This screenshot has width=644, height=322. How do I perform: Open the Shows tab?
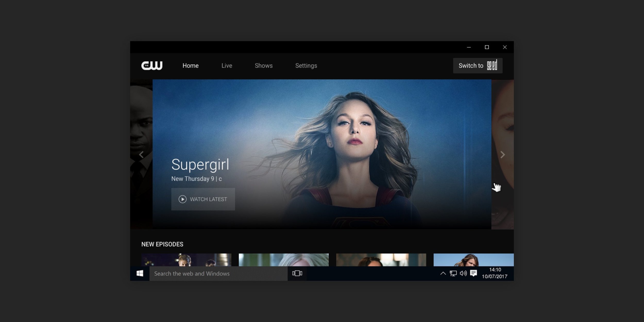[264, 66]
